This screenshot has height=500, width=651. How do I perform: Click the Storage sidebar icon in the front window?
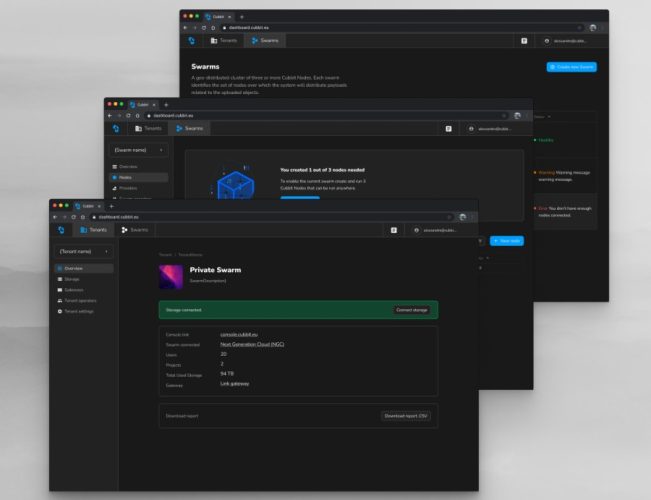tap(60, 279)
